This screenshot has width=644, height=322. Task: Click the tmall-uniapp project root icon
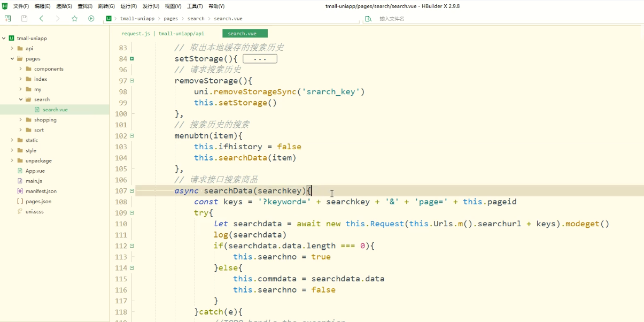coord(11,39)
